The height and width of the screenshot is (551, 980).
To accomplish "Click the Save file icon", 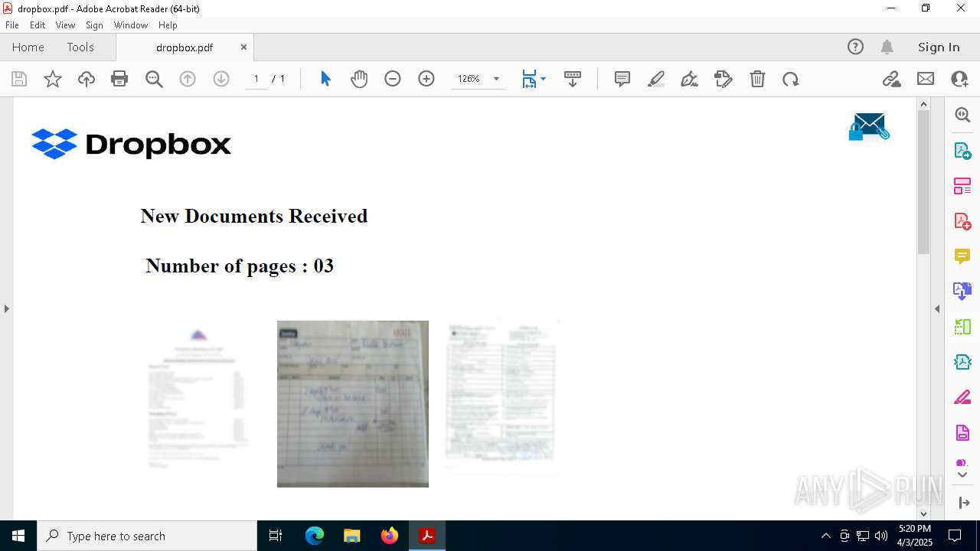I will [19, 79].
